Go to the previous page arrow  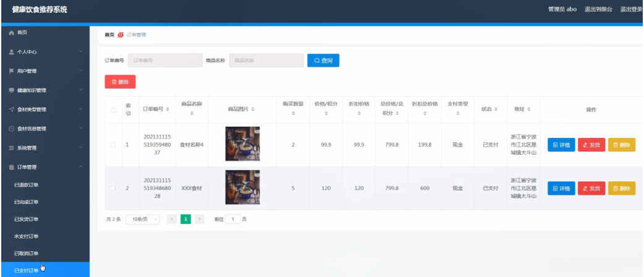[172, 219]
